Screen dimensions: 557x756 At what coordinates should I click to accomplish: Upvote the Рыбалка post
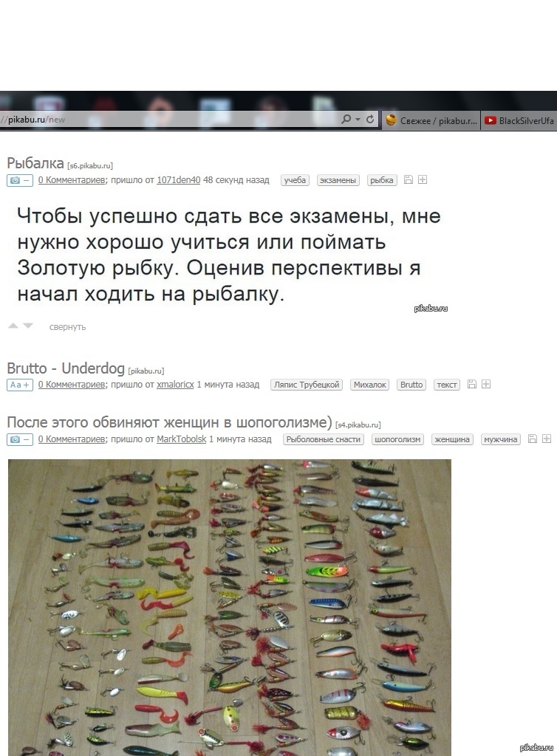click(13, 326)
